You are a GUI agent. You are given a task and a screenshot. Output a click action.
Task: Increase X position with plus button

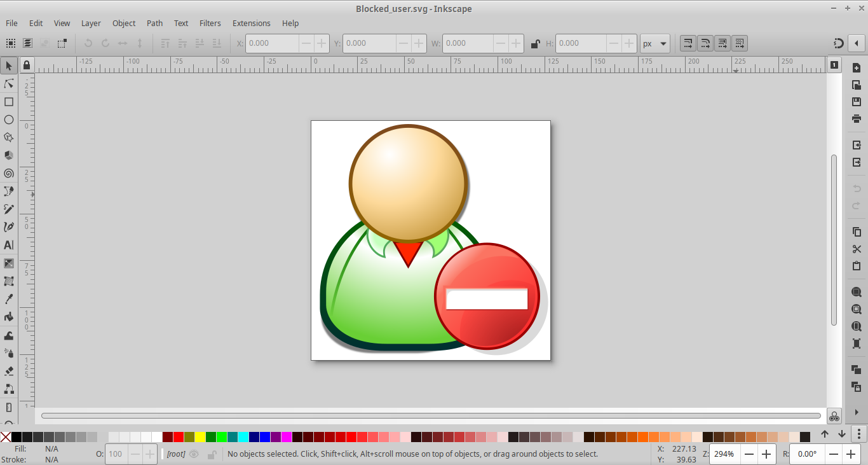tap(322, 43)
